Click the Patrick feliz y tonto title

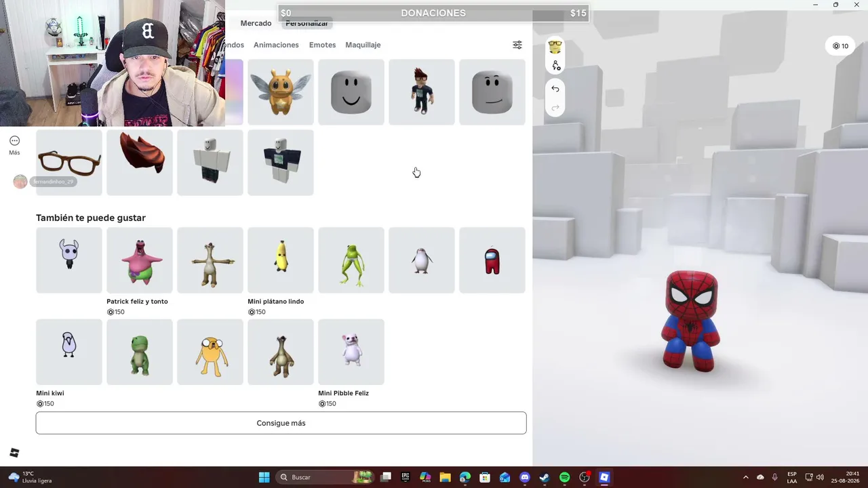(137, 302)
